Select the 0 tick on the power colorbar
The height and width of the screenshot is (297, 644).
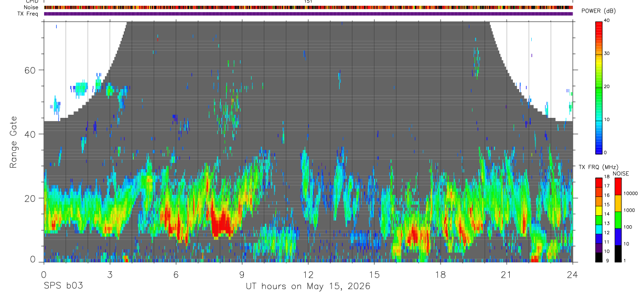(605, 152)
